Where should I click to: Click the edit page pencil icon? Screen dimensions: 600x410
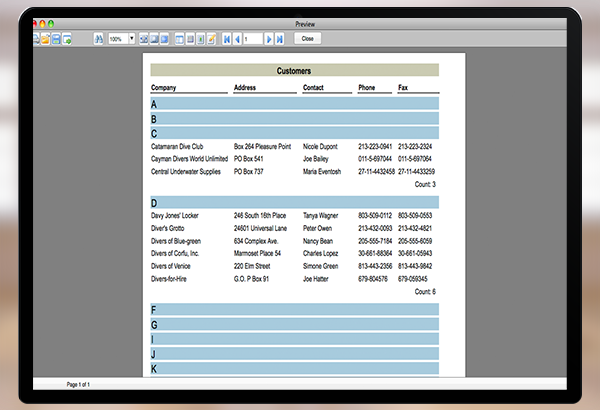point(211,38)
